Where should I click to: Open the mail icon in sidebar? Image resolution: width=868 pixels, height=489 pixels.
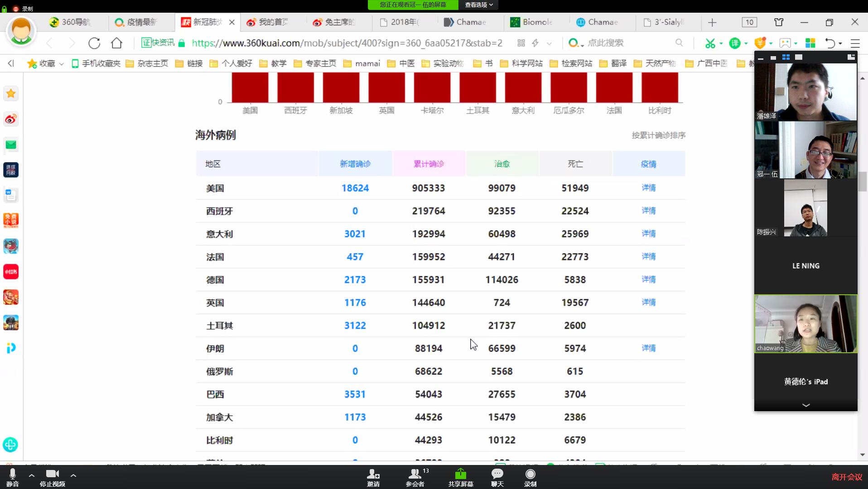[11, 145]
